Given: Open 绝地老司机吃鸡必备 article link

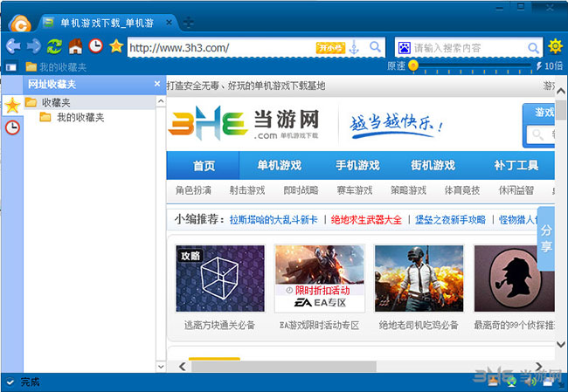Looking at the screenshot, I should coord(419,325).
